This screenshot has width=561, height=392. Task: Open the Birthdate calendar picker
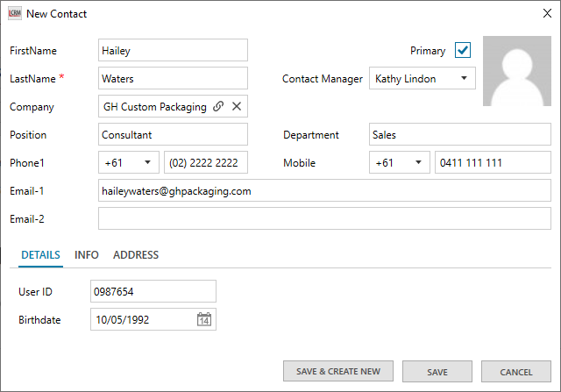(203, 320)
